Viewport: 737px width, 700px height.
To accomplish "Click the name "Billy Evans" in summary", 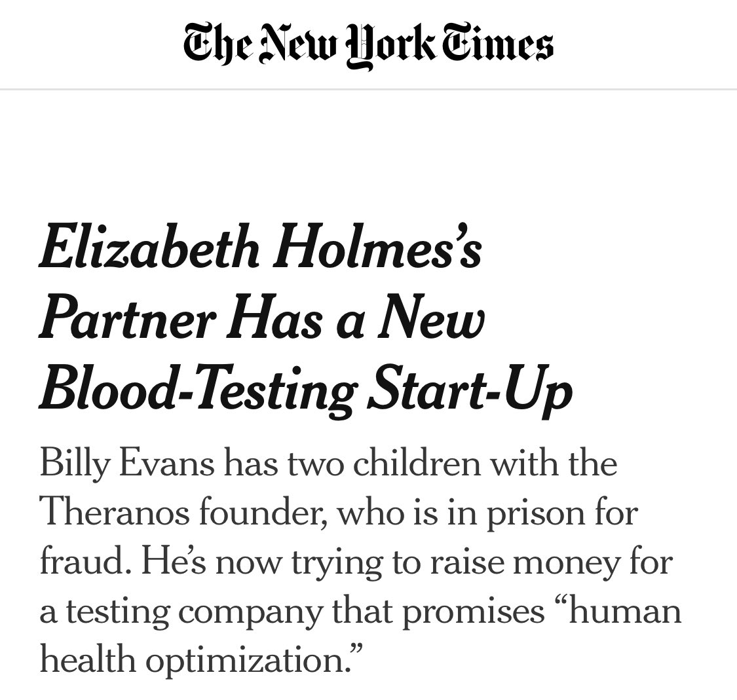I will pos(127,464).
